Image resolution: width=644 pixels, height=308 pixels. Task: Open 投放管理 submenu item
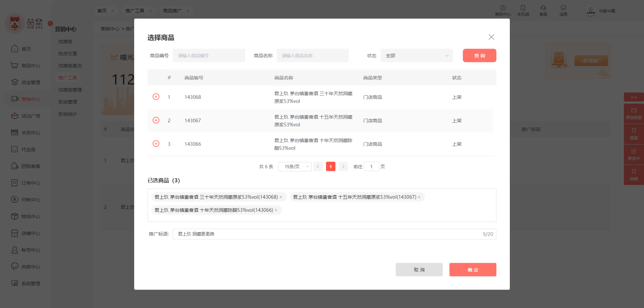pyautogui.click(x=68, y=102)
